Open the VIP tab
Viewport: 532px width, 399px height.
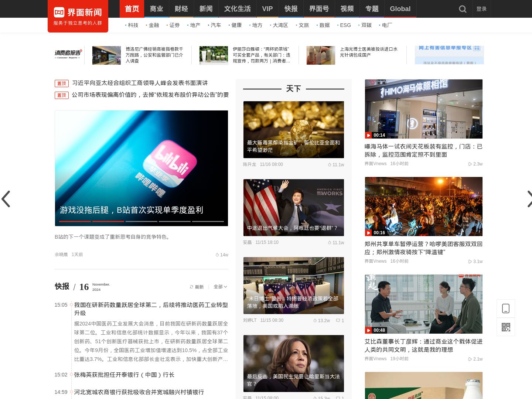click(x=267, y=9)
